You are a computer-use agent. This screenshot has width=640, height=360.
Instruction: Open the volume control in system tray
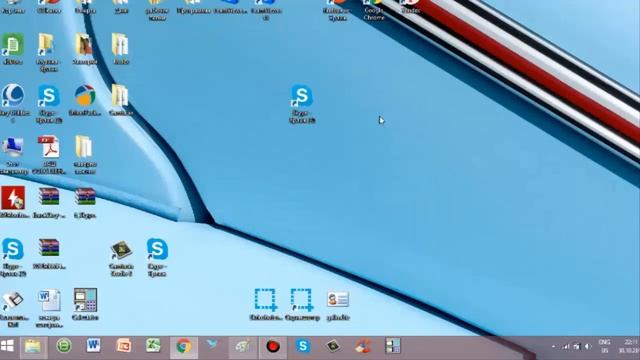pyautogui.click(x=588, y=347)
